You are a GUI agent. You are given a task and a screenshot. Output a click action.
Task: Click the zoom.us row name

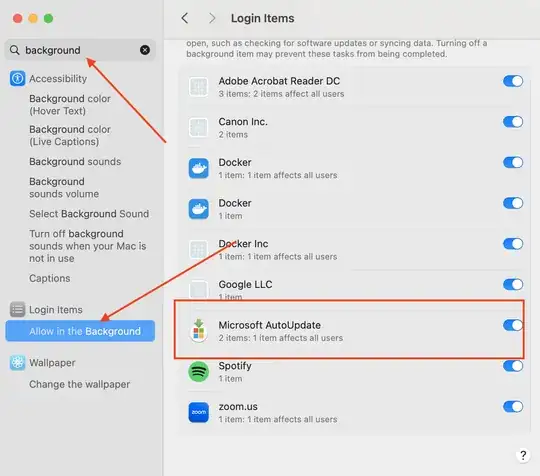(238, 406)
